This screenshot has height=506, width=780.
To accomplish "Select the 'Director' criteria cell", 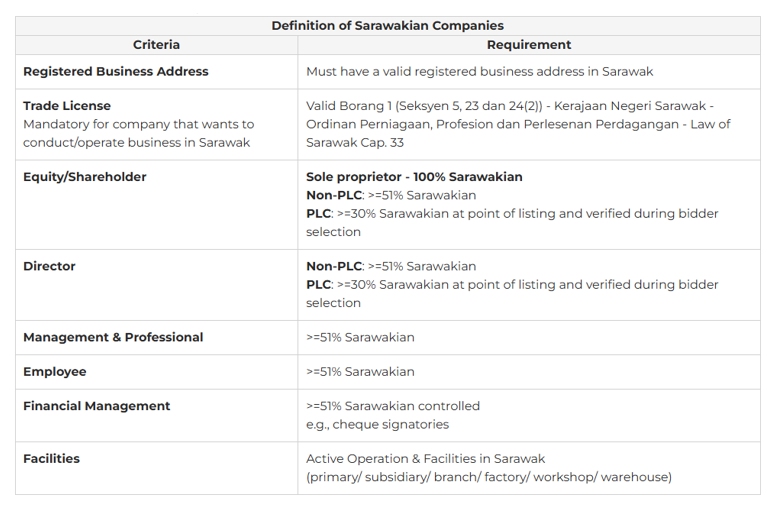I will [49, 267].
